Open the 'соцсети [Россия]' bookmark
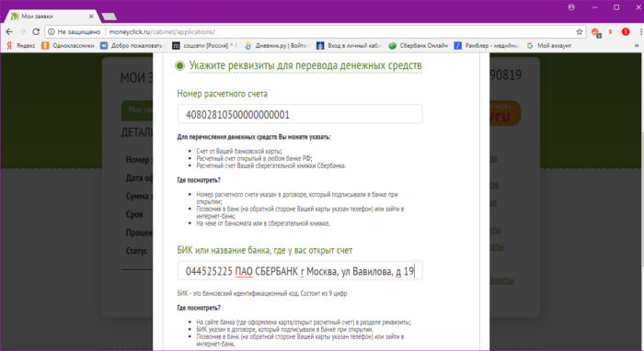Image resolution: width=644 pixels, height=351 pixels. point(204,46)
